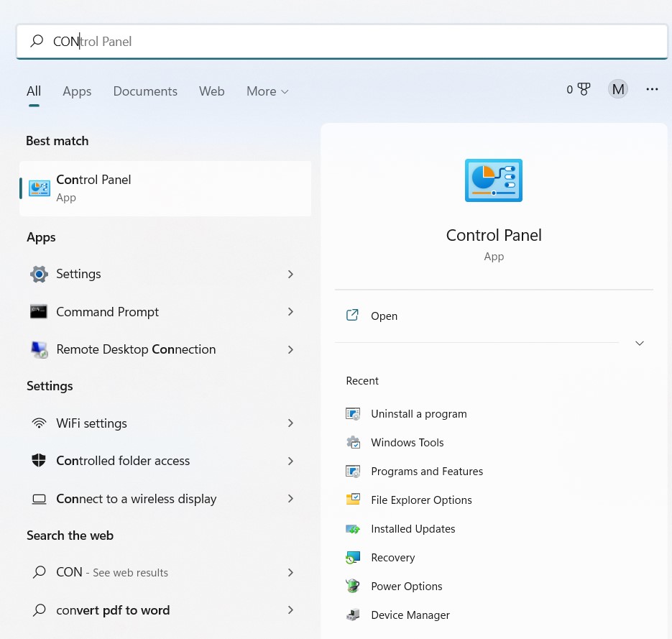
Task: Open Uninstall a program
Action: point(419,413)
